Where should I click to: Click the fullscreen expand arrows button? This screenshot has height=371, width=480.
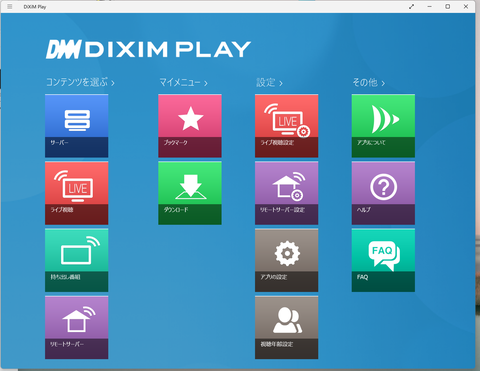412,7
